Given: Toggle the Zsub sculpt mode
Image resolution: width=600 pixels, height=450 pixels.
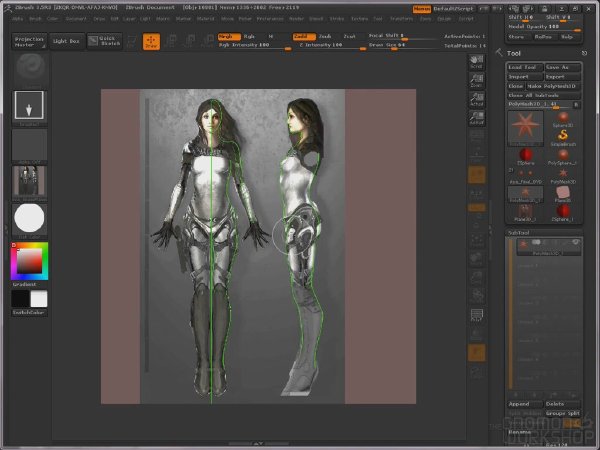Looking at the screenshot, I should 325,36.
